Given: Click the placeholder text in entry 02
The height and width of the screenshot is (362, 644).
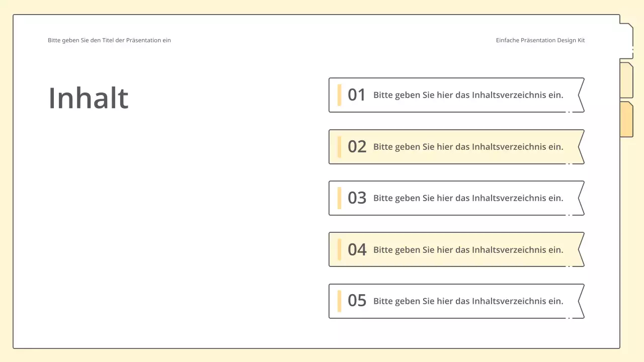Looking at the screenshot, I should (468, 147).
